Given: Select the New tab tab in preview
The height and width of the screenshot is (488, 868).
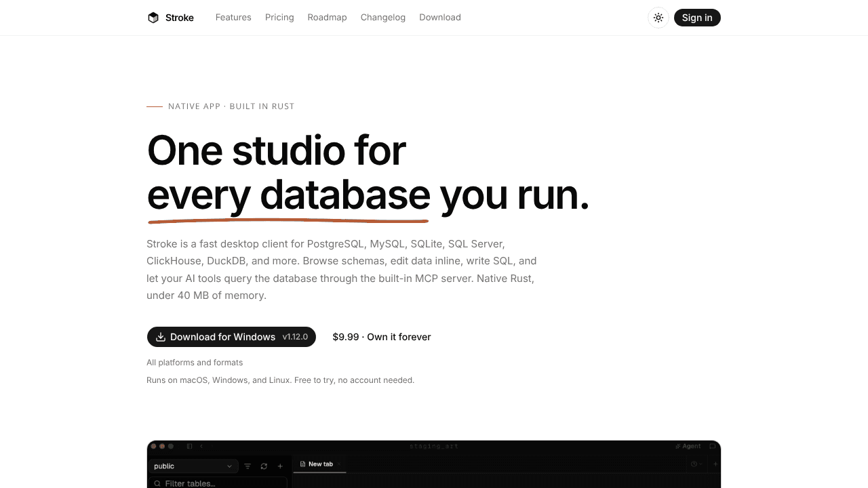Looking at the screenshot, I should [x=319, y=464].
